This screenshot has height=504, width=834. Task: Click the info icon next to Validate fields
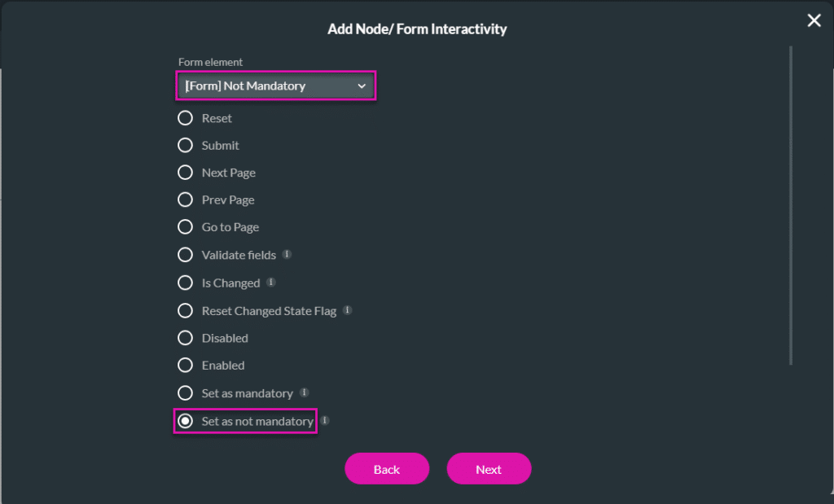(286, 254)
